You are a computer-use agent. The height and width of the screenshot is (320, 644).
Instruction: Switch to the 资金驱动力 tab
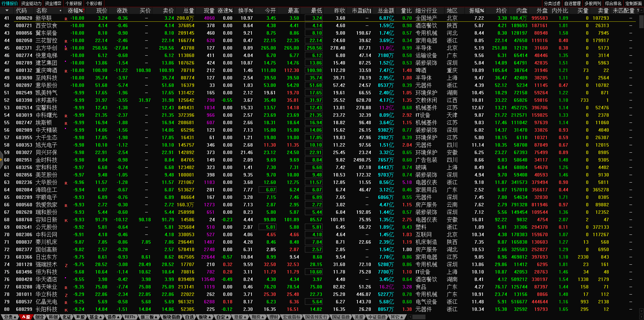(31, 3)
